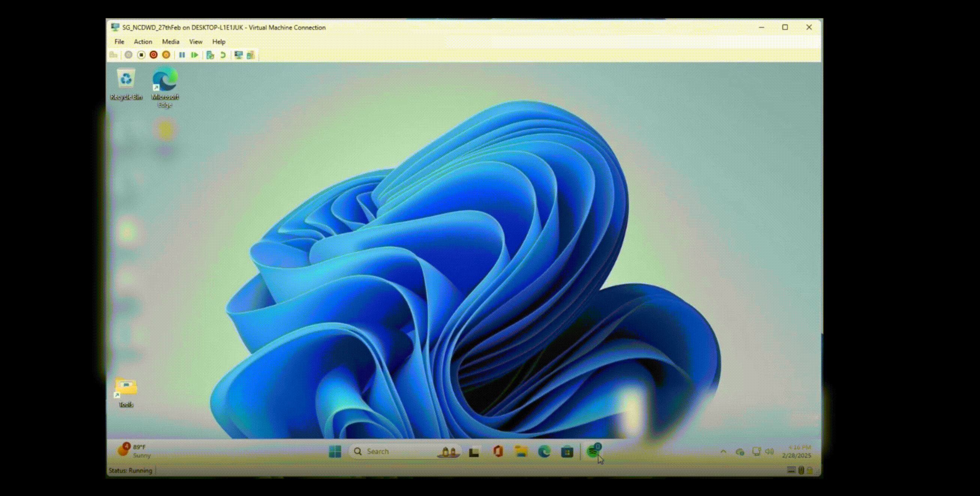Image resolution: width=980 pixels, height=496 pixels.
Task: Open the View menu
Action: tap(196, 42)
